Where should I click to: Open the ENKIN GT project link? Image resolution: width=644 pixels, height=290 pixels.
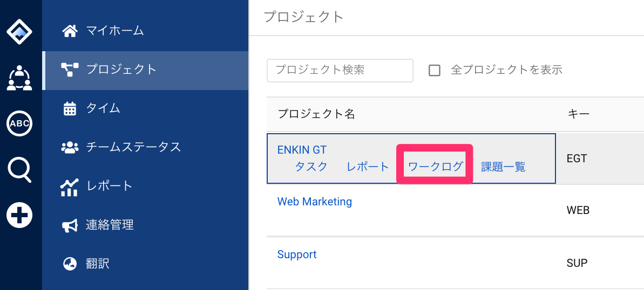(x=302, y=150)
